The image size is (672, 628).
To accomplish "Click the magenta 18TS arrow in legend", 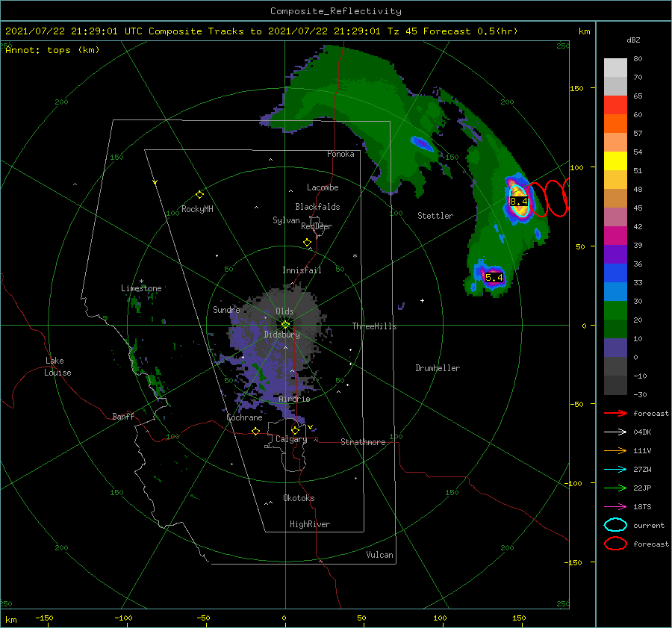I will point(615,507).
